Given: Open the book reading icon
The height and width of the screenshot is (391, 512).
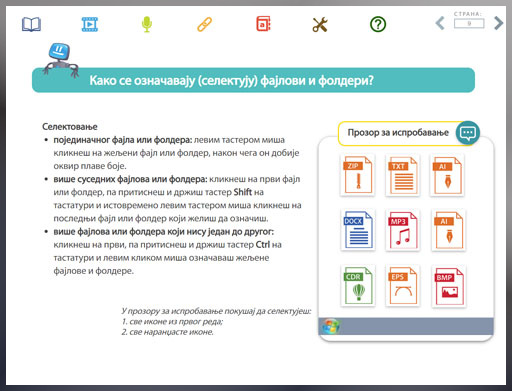Looking at the screenshot, I should (31, 24).
